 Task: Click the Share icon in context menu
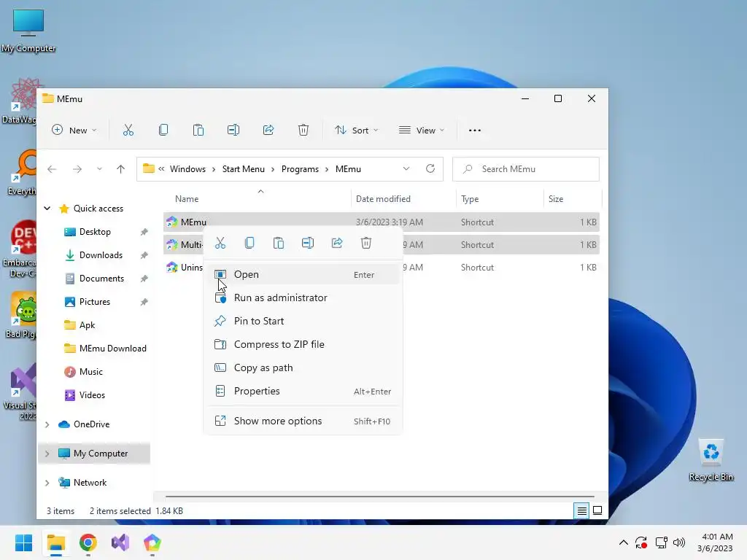[x=337, y=244]
